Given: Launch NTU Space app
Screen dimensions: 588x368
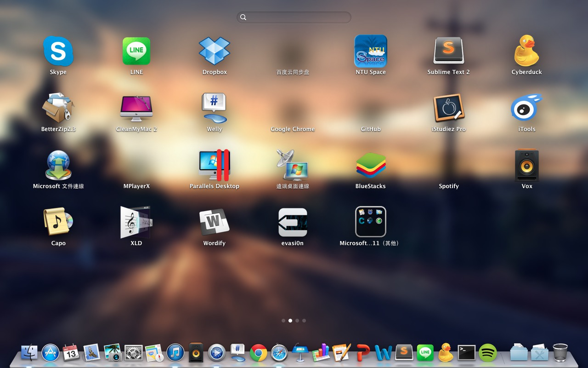Looking at the screenshot, I should [x=371, y=51].
